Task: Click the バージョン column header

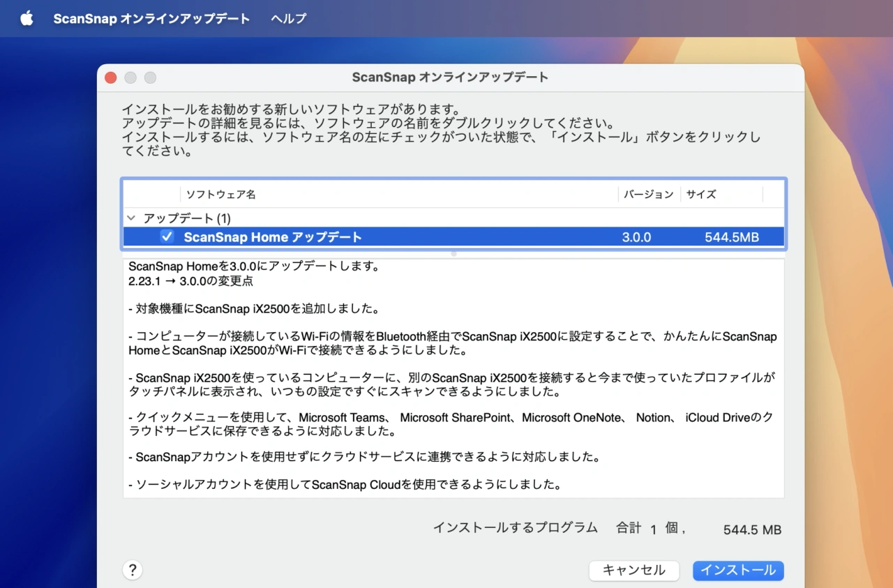Action: pyautogui.click(x=648, y=195)
